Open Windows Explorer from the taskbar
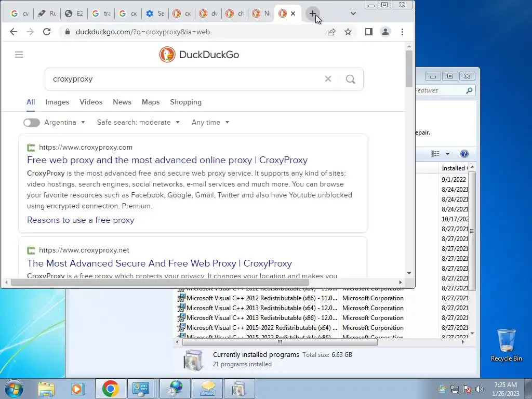The width and height of the screenshot is (532, 399). coord(46,389)
